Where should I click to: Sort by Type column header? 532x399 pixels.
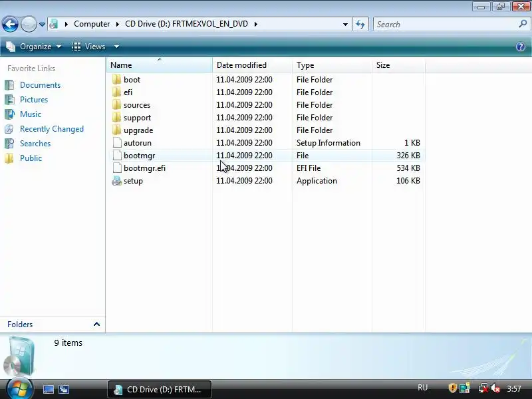click(332, 65)
